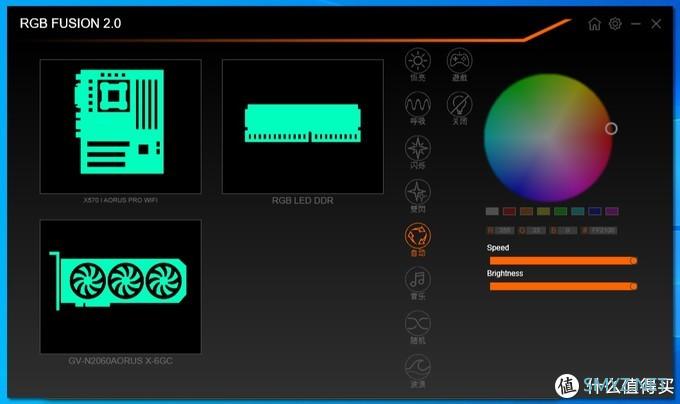Select the RGB LED DDR memory device
Screen dimensions: 680x404
tap(303, 126)
